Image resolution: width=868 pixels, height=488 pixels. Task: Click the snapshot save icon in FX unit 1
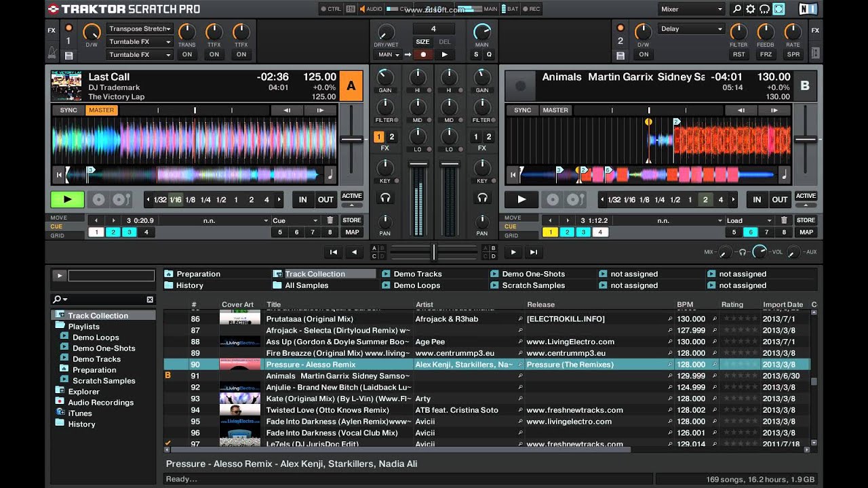(68, 55)
